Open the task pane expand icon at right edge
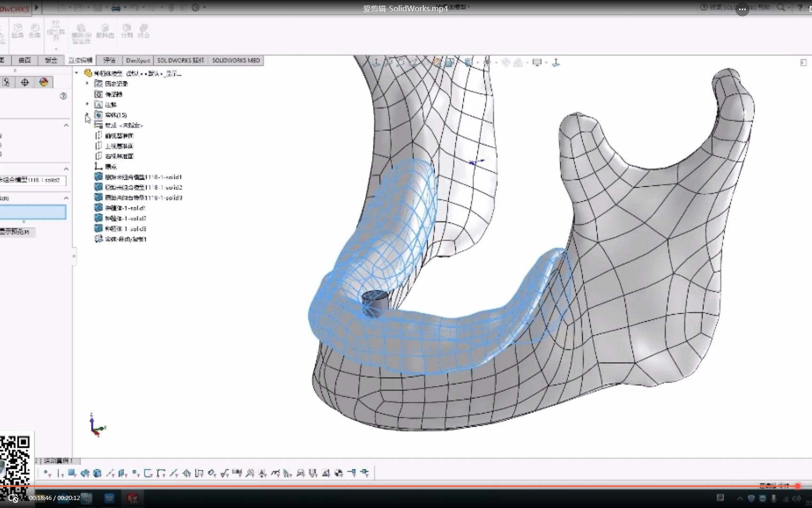The image size is (812, 508). (804, 63)
